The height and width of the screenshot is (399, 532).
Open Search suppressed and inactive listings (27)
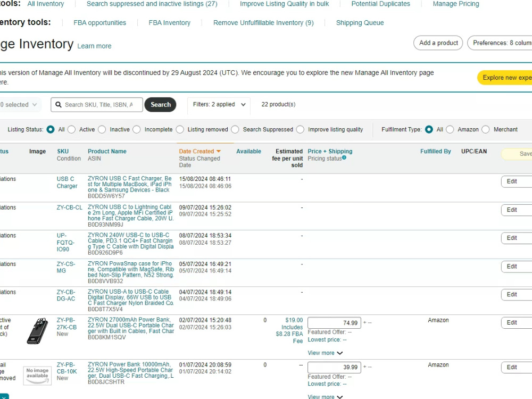(152, 4)
